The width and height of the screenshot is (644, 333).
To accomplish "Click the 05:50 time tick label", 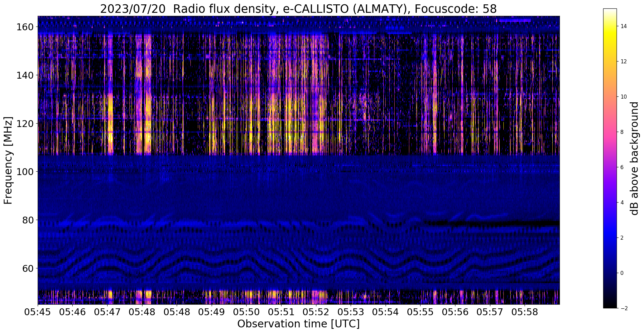I will [x=247, y=312].
